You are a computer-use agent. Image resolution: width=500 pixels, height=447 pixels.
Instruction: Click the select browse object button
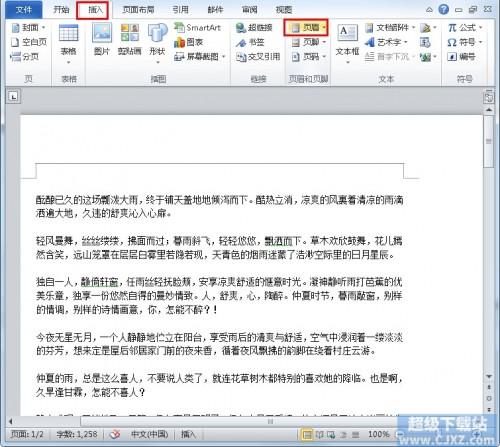[x=489, y=398]
